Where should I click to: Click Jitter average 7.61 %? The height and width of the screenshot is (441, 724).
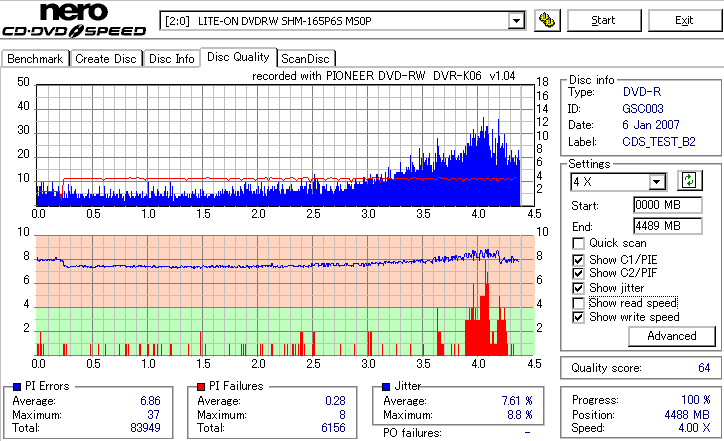point(517,401)
